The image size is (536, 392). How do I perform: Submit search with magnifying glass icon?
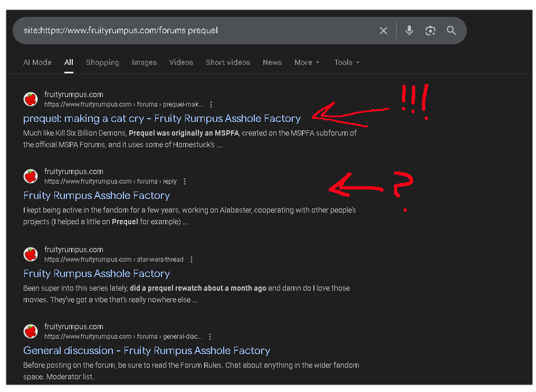[451, 31]
